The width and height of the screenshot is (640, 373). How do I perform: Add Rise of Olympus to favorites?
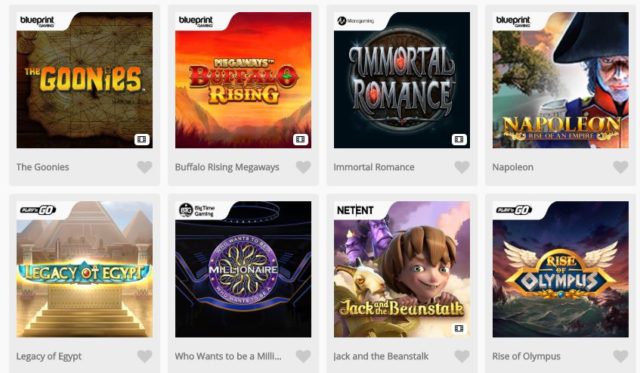620,356
